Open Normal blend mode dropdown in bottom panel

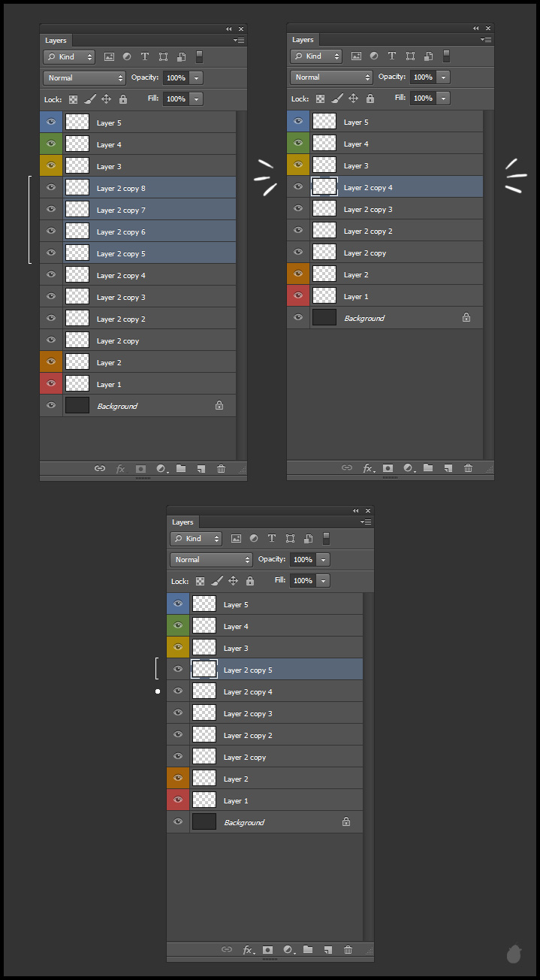212,560
